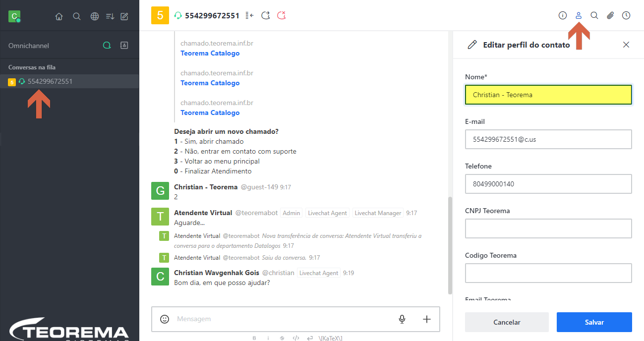Apply italic formatting i button
The width and height of the screenshot is (644, 341).
(268, 338)
